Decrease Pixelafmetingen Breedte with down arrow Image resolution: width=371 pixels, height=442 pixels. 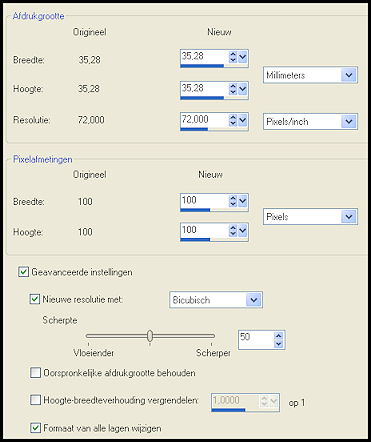[x=233, y=204]
